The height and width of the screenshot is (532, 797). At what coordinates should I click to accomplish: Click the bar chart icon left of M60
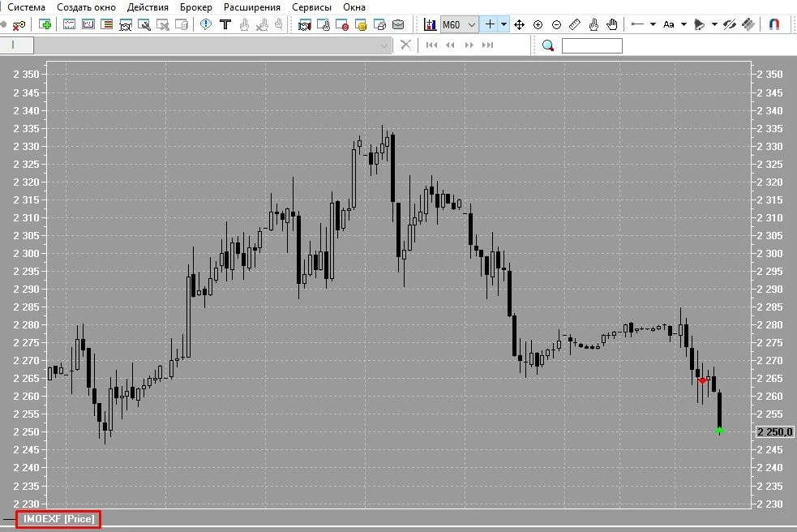point(430,24)
